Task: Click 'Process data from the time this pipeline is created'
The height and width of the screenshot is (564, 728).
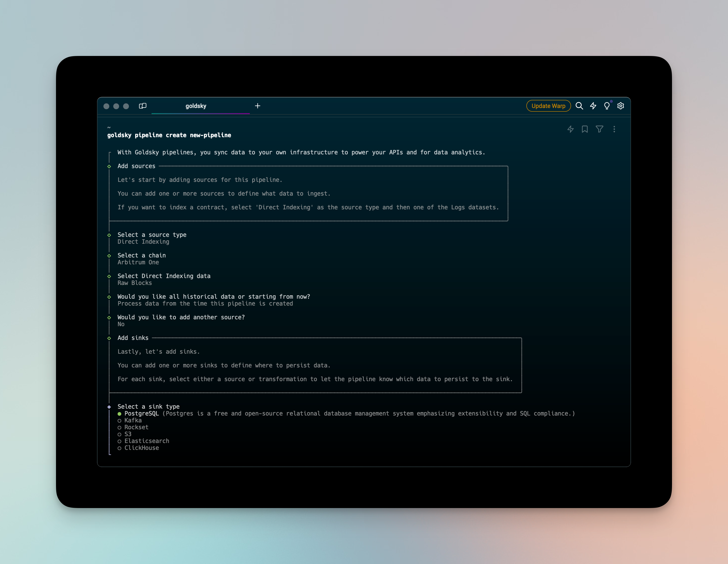Action: click(205, 304)
